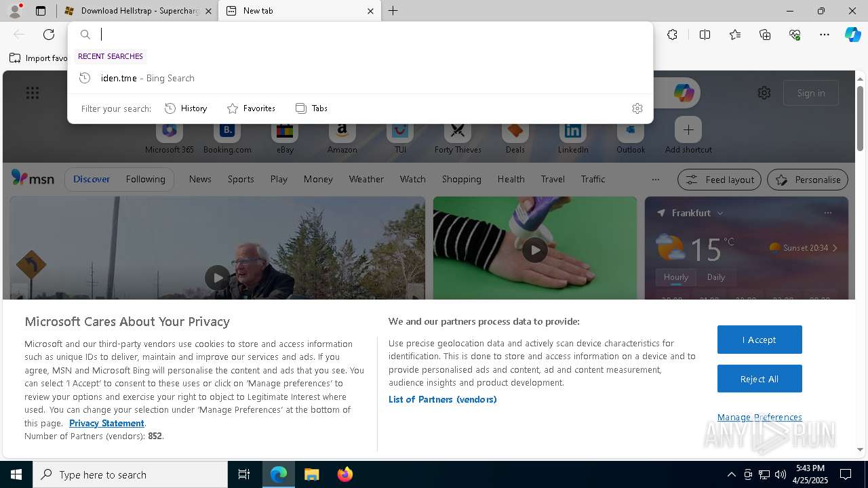Switch to the Download Hellstrap tab
Viewport: 868px width, 488px height.
pos(138,11)
